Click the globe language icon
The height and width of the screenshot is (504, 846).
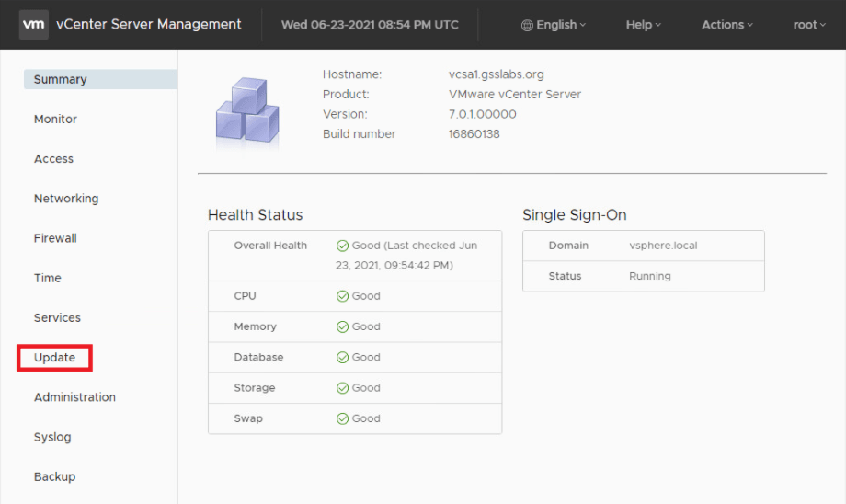coord(527,25)
